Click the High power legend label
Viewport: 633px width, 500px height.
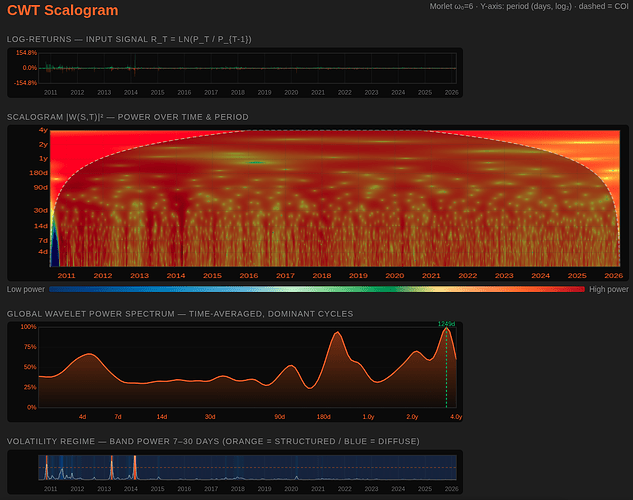pos(608,289)
